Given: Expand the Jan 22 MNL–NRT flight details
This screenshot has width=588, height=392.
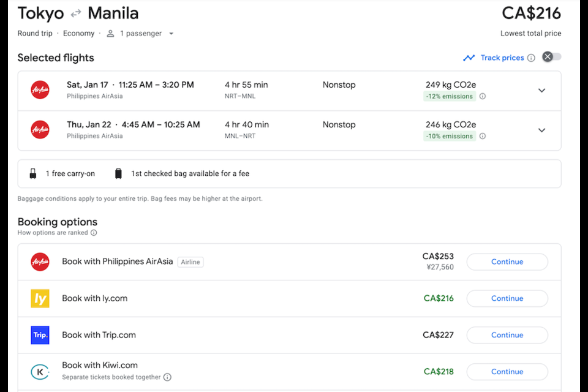Looking at the screenshot, I should point(541,130).
